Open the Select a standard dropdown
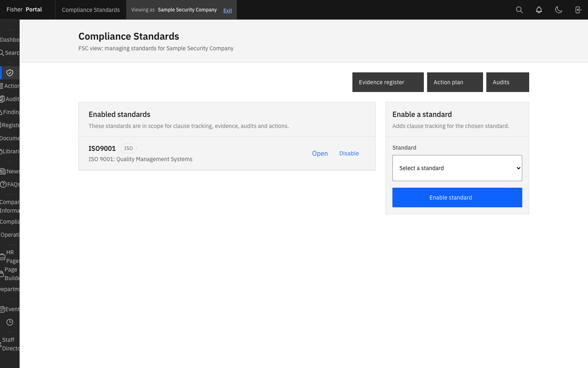This screenshot has height=368, width=588. pos(457,168)
